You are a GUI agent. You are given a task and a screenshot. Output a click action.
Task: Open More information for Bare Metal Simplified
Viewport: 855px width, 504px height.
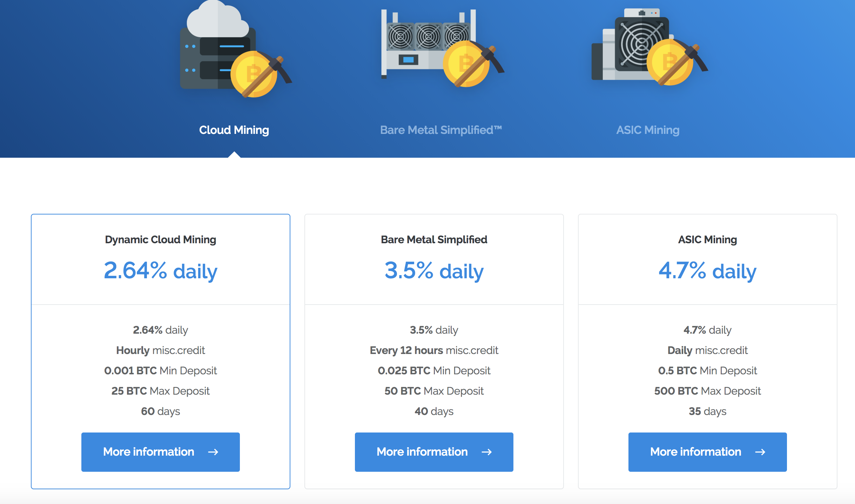(x=422, y=452)
